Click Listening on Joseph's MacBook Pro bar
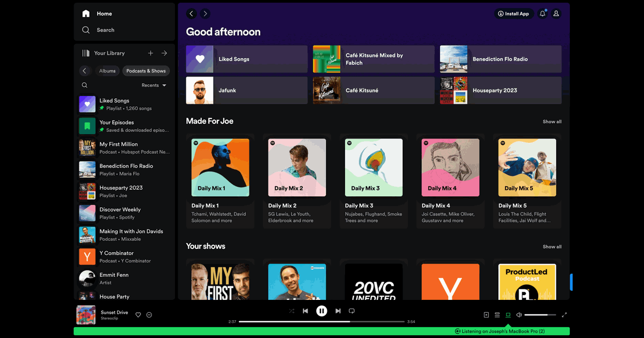Viewport: 644px width, 338px height. point(321,331)
